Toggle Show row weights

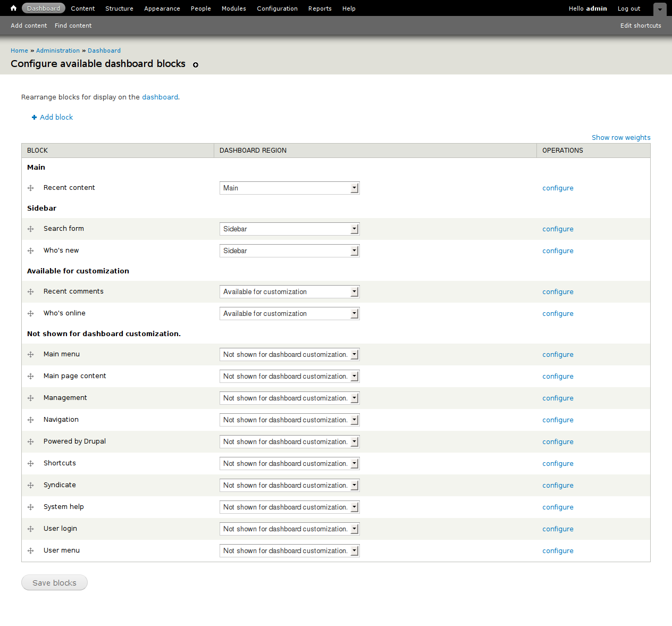pos(620,138)
